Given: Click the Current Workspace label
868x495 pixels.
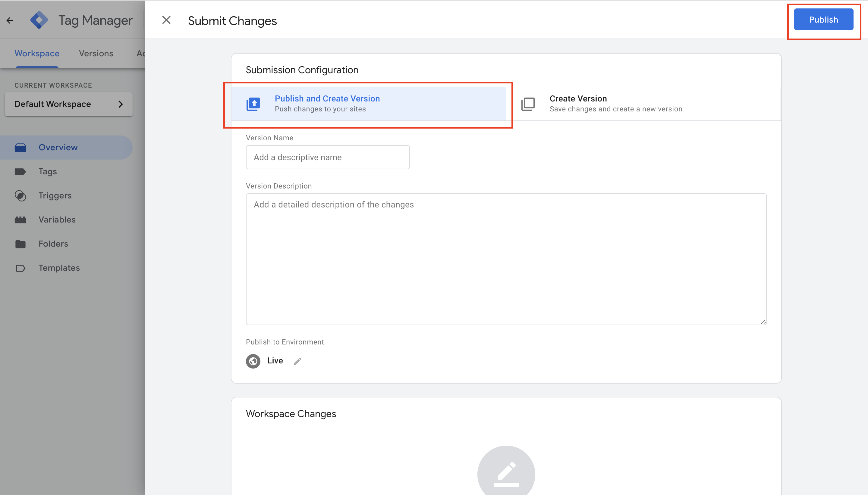Looking at the screenshot, I should [x=53, y=85].
